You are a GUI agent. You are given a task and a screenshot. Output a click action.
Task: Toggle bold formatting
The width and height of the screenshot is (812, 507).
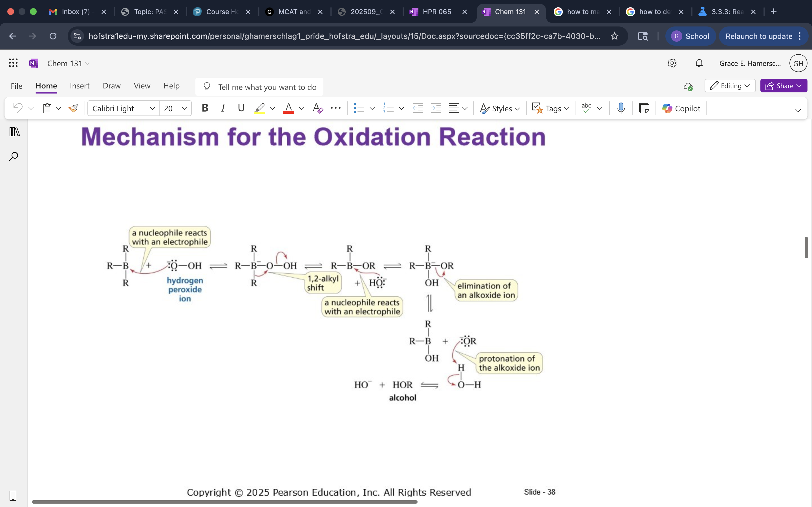click(x=205, y=108)
